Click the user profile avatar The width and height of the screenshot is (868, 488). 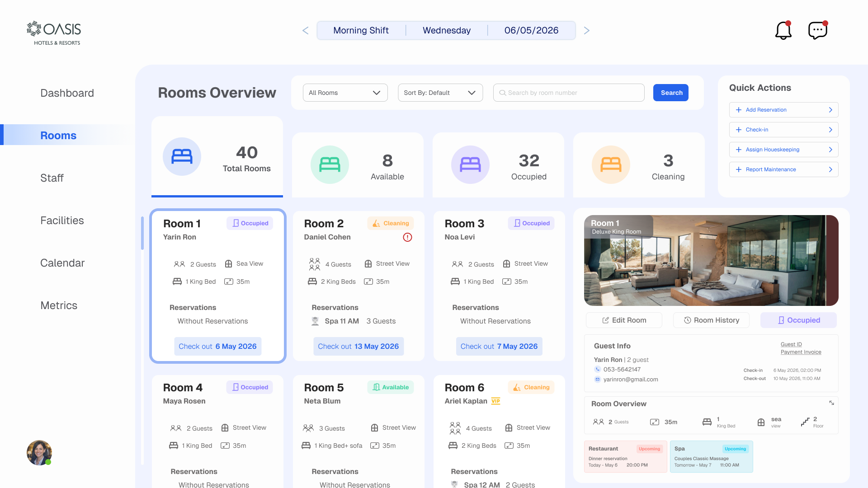pyautogui.click(x=39, y=452)
